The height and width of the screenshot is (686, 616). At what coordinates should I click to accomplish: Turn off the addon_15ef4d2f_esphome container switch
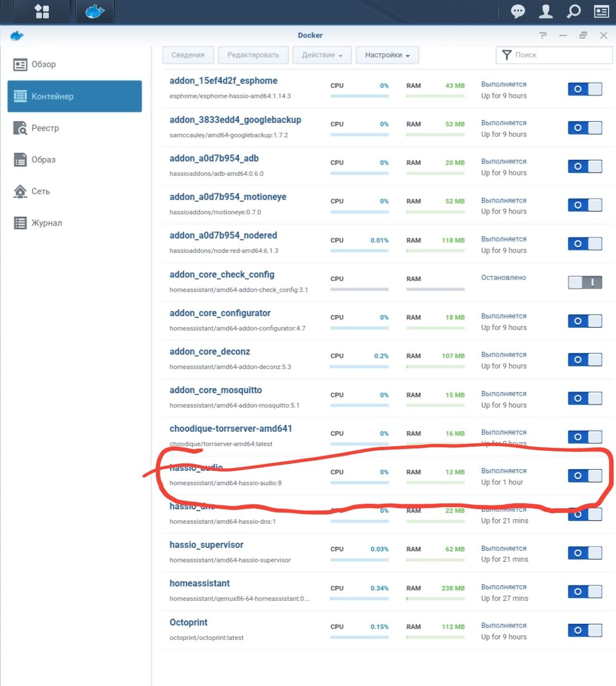tap(585, 89)
